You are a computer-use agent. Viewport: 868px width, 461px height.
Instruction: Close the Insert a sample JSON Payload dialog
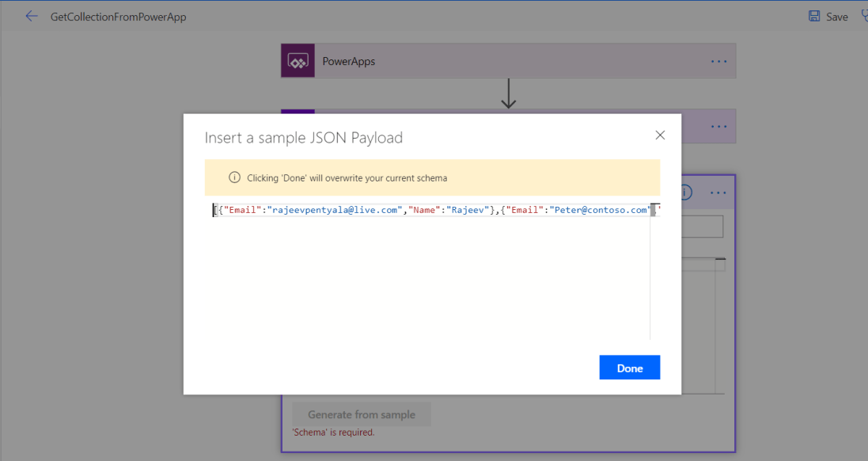[660, 135]
